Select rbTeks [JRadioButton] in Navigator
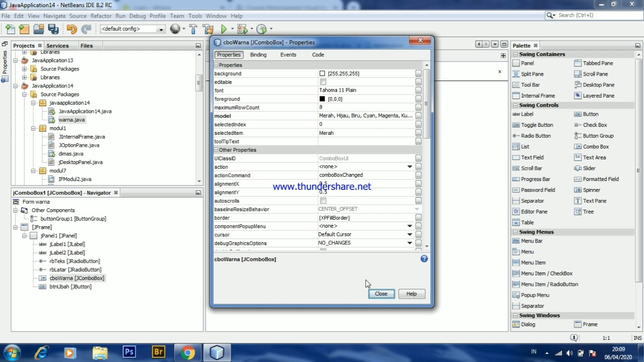Viewport: 644px width, 362px height. [74, 261]
